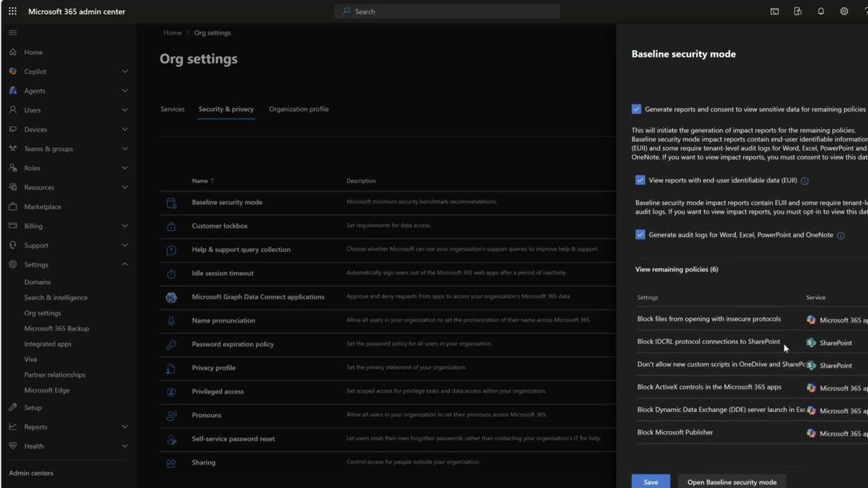
Task: Click the Save button
Action: [650, 482]
